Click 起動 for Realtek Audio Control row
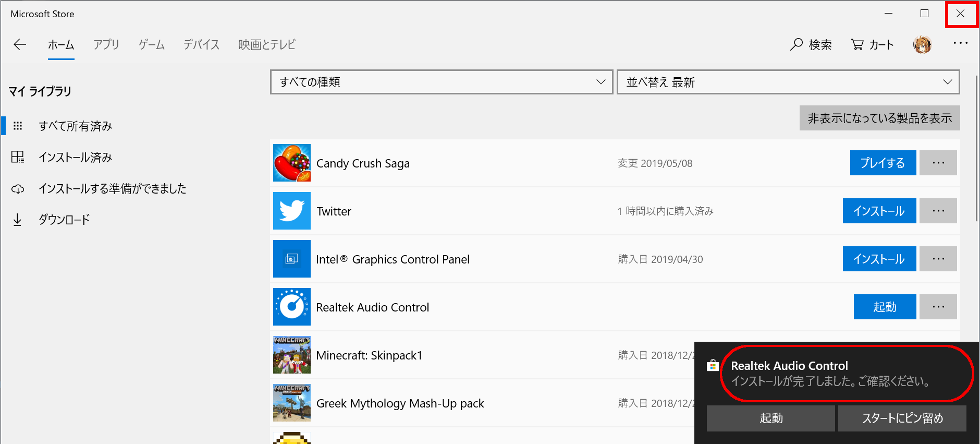 885,307
